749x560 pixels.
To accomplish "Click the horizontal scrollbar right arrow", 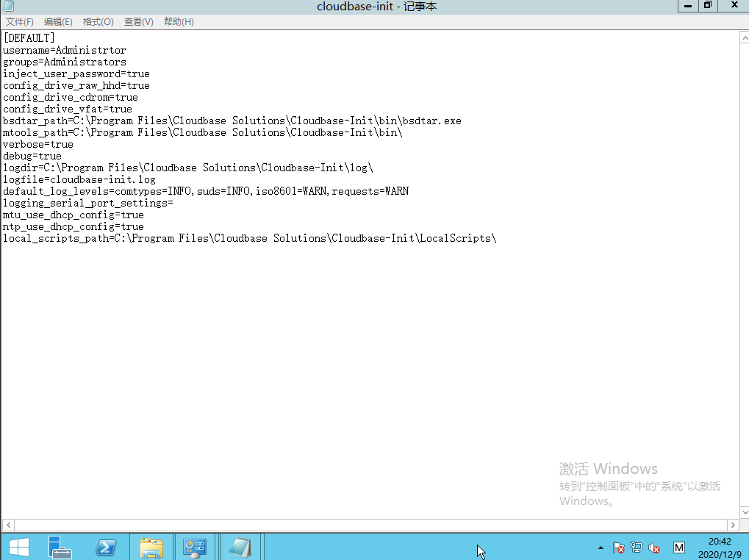I will [x=733, y=525].
